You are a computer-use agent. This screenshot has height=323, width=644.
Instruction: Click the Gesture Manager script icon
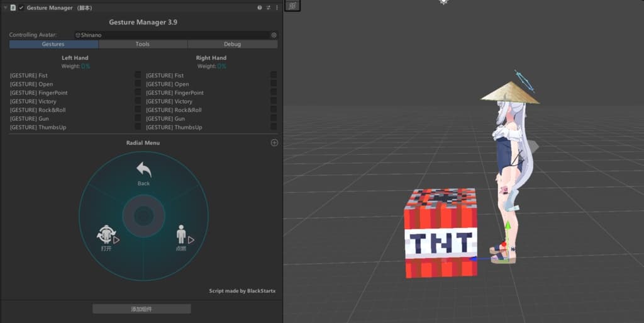[x=13, y=8]
